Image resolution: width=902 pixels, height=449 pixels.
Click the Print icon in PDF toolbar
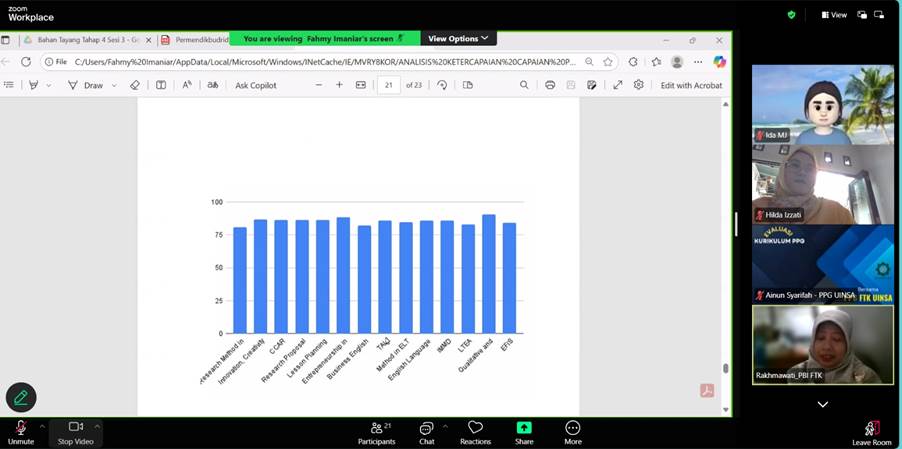pos(550,85)
